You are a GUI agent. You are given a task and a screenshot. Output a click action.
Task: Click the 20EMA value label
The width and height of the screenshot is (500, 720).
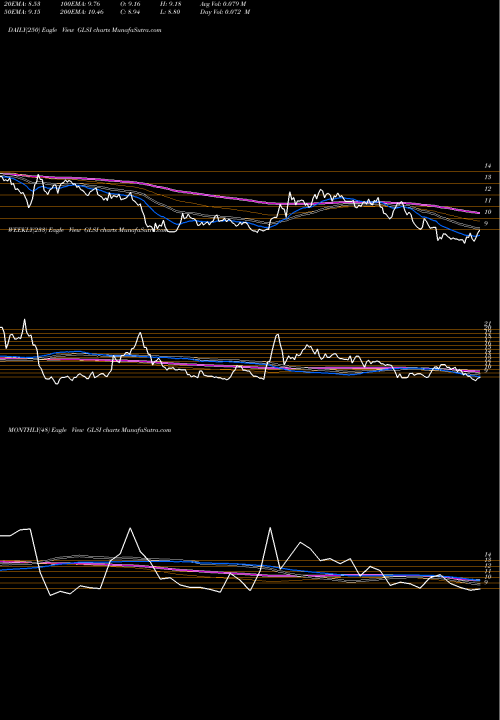pyautogui.click(x=24, y=4)
